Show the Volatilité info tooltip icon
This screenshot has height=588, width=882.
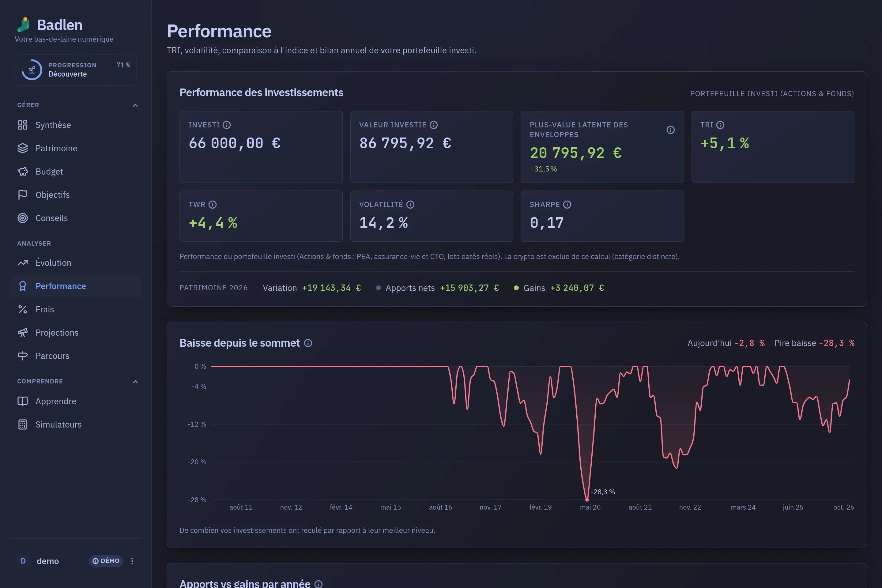click(x=410, y=204)
